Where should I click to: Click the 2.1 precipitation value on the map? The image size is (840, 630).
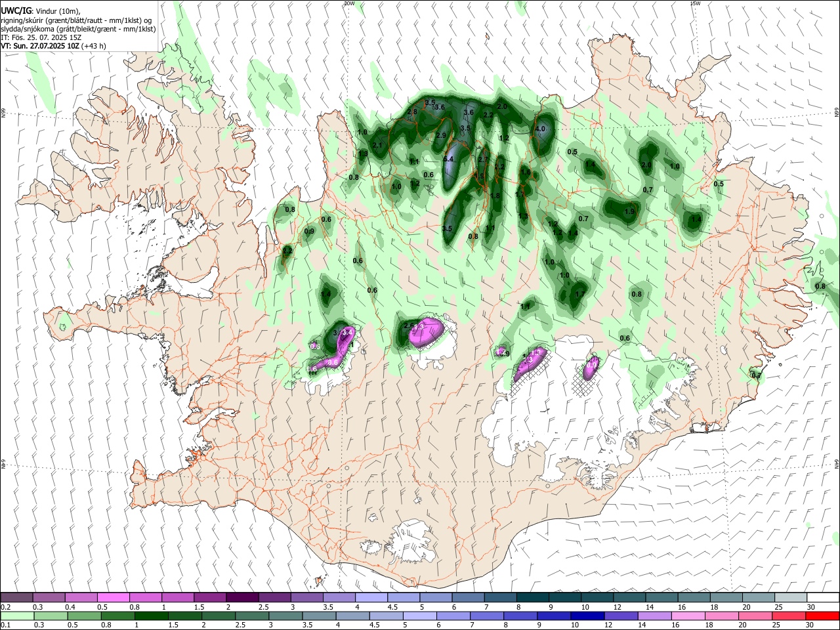point(377,145)
